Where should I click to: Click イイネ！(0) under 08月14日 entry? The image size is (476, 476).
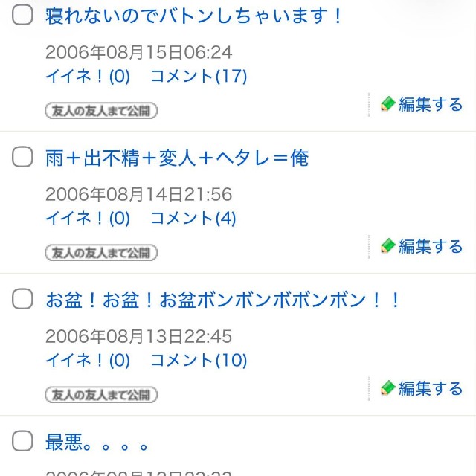88,218
